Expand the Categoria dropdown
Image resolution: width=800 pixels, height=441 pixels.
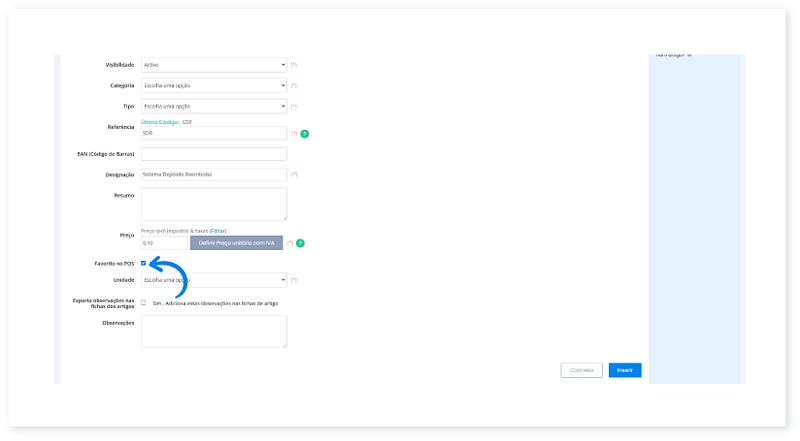tap(214, 86)
